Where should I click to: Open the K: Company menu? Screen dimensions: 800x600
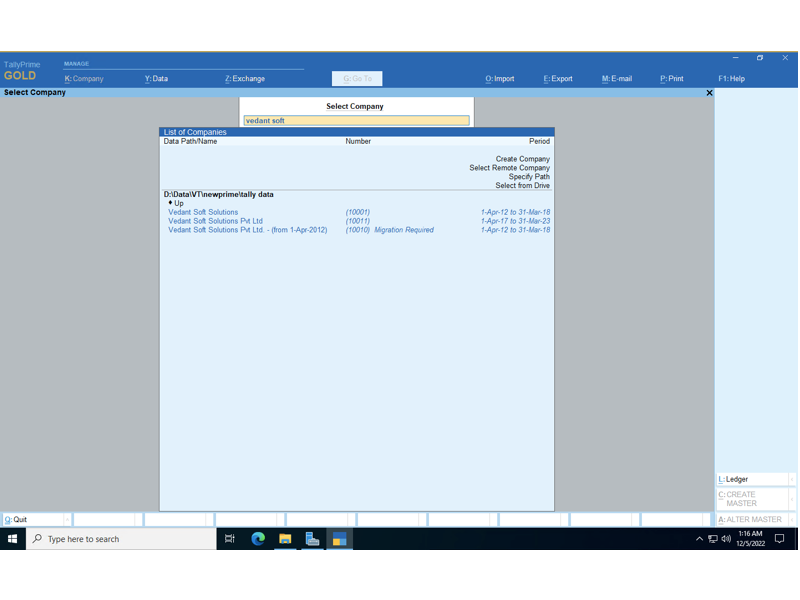click(84, 79)
